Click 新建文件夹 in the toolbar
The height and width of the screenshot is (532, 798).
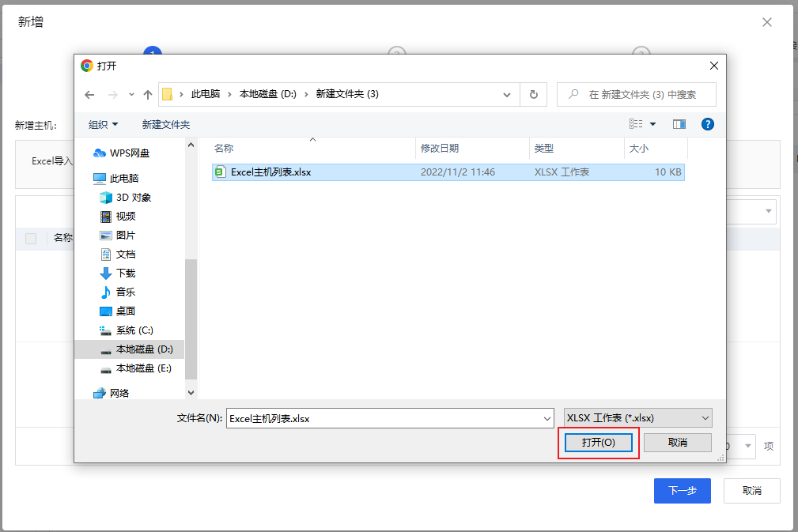click(166, 124)
